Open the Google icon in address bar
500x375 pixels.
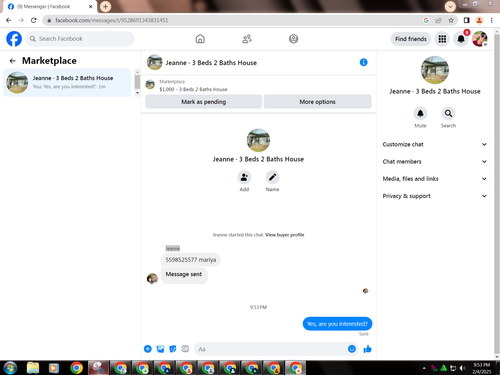click(426, 20)
